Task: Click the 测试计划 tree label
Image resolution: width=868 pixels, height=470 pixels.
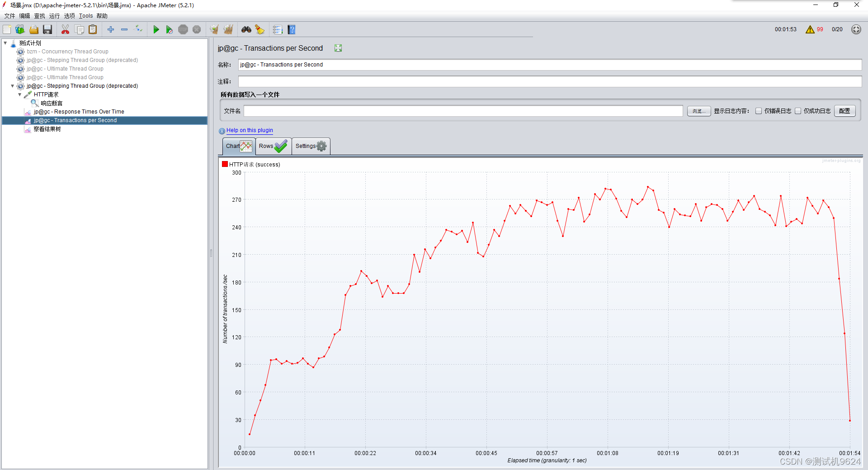Action: [x=30, y=43]
